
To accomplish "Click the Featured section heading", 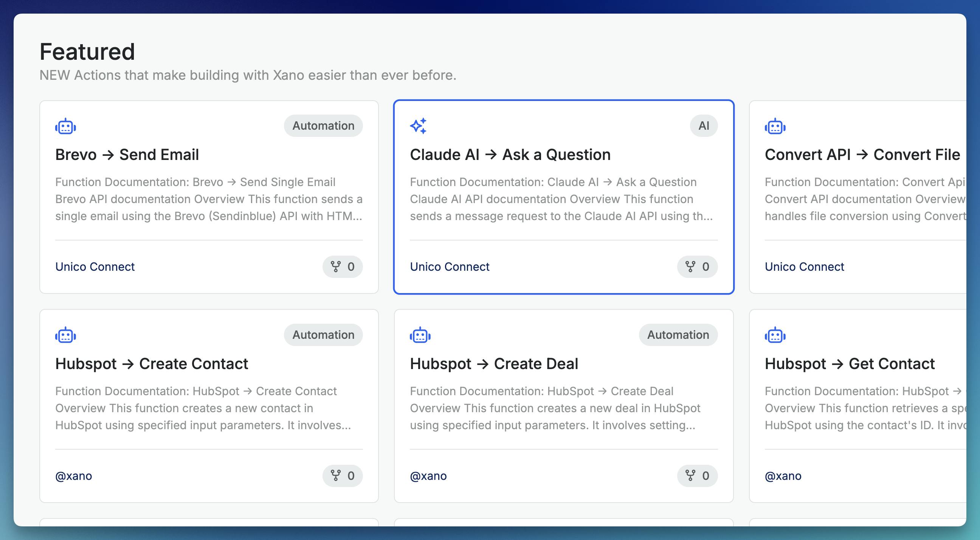I will click(x=87, y=51).
